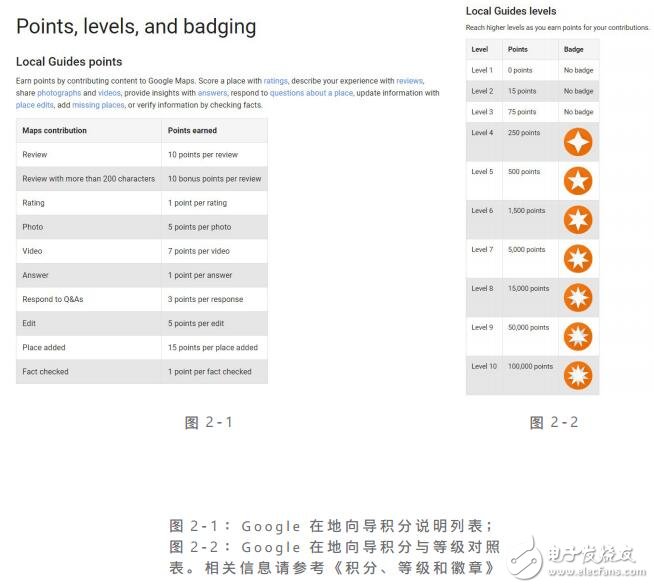Select the 'Level 1' cell
Image resolution: width=654 pixels, height=588 pixels.
[482, 70]
